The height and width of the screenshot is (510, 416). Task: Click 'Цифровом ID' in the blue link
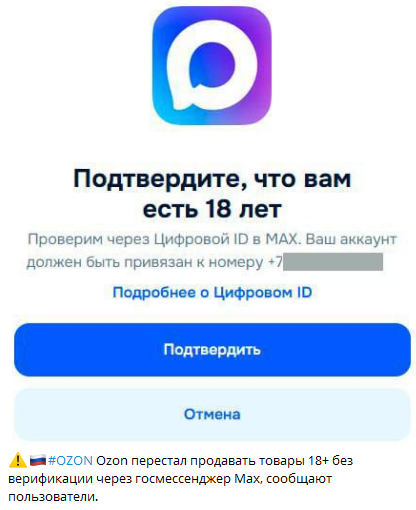coord(263,292)
